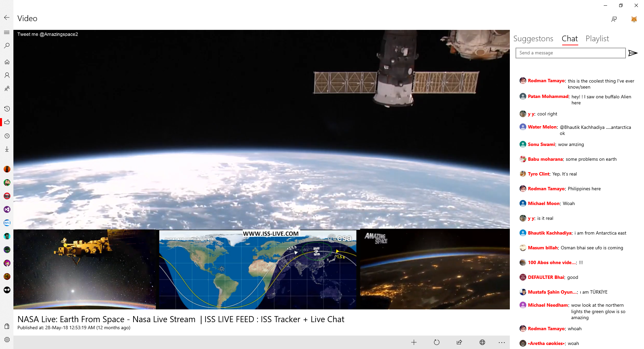Expand the hamburger navigation menu
Screen dimensions: 644x349
point(7,32)
